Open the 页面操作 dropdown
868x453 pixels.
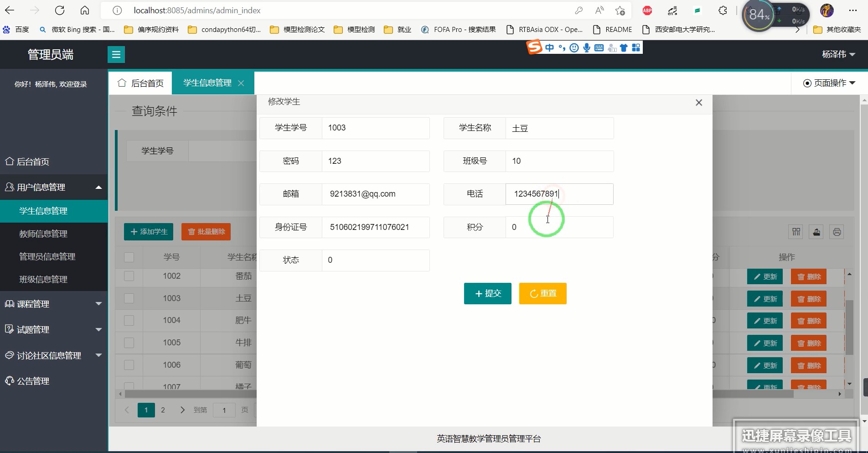(829, 83)
